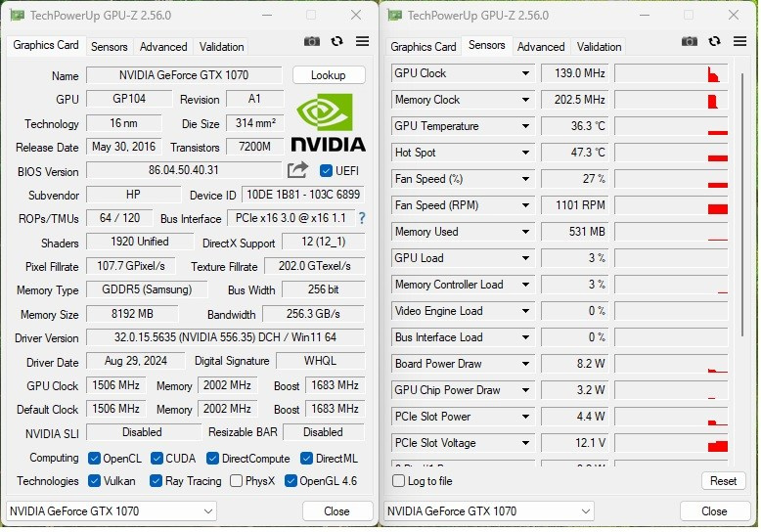This screenshot has width=761, height=532.
Task: Switch to Validation tab in right window
Action: coord(599,47)
